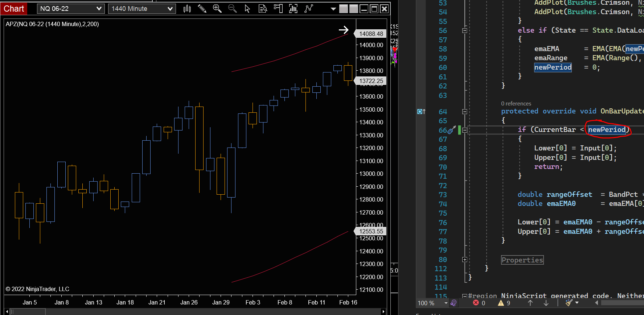Run code cleanup with the broom icon

point(569,303)
